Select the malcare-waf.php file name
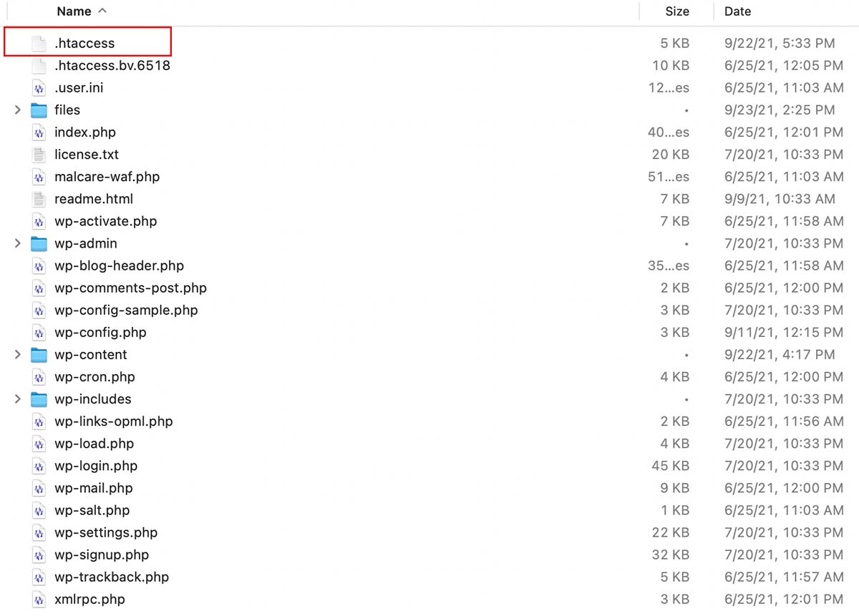This screenshot has height=616, width=859. [x=107, y=176]
